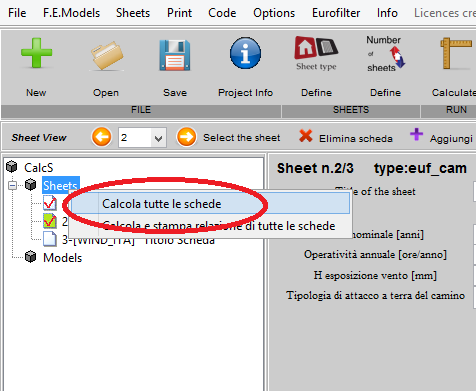Viewport: 476px width, 391px height.
Task: Open the Print menu
Action: coord(179,13)
